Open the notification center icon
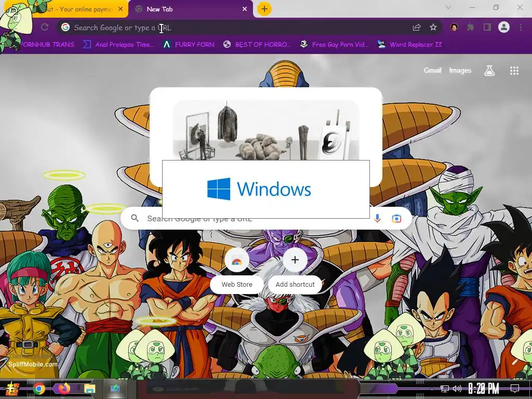Screen dimensions: 532x399 coord(515,389)
